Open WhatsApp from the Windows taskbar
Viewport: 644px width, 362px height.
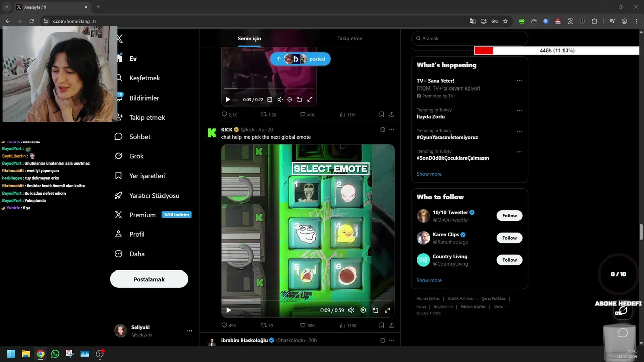click(x=55, y=354)
